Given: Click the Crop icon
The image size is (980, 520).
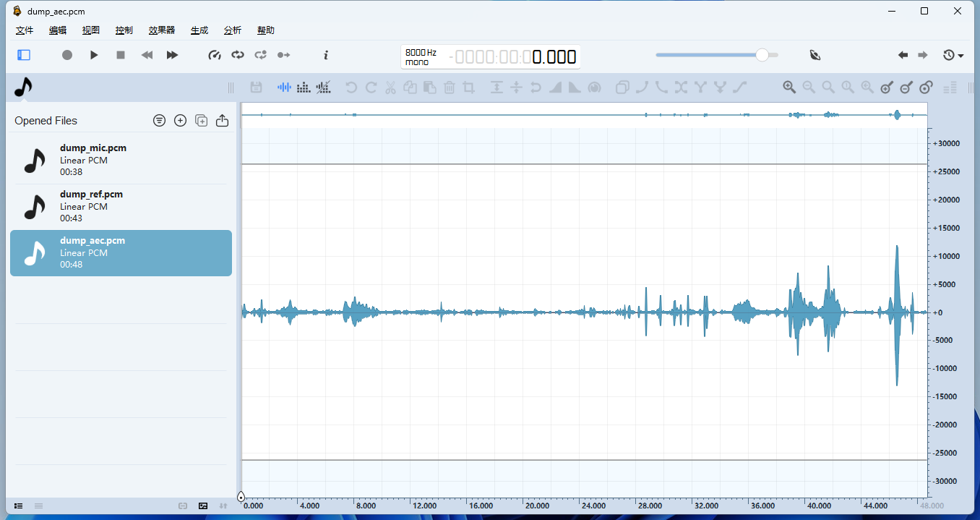Looking at the screenshot, I should [468, 88].
